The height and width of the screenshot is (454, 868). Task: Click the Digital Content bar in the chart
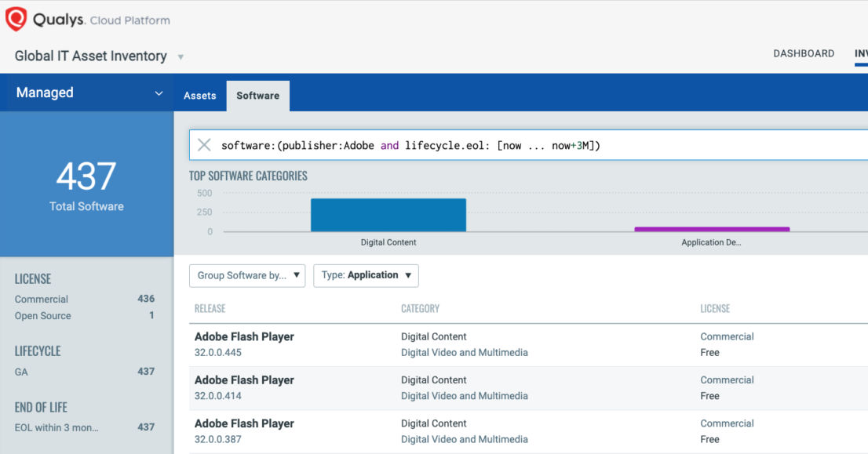[x=388, y=215]
